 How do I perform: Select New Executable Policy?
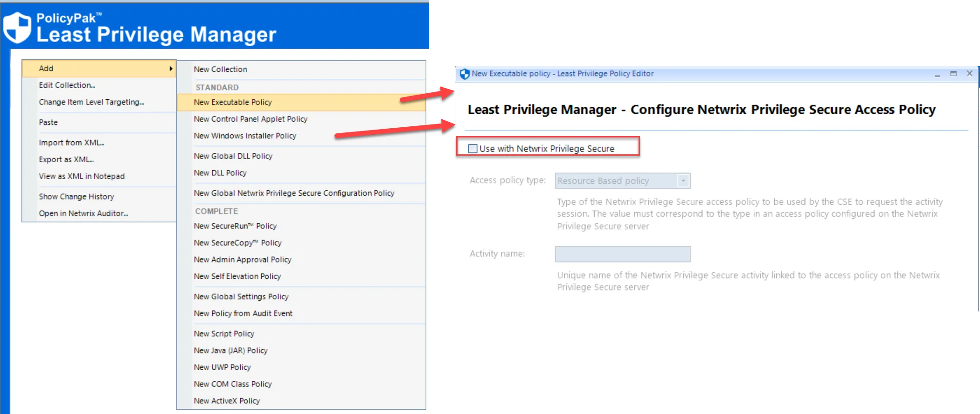[x=301, y=102]
